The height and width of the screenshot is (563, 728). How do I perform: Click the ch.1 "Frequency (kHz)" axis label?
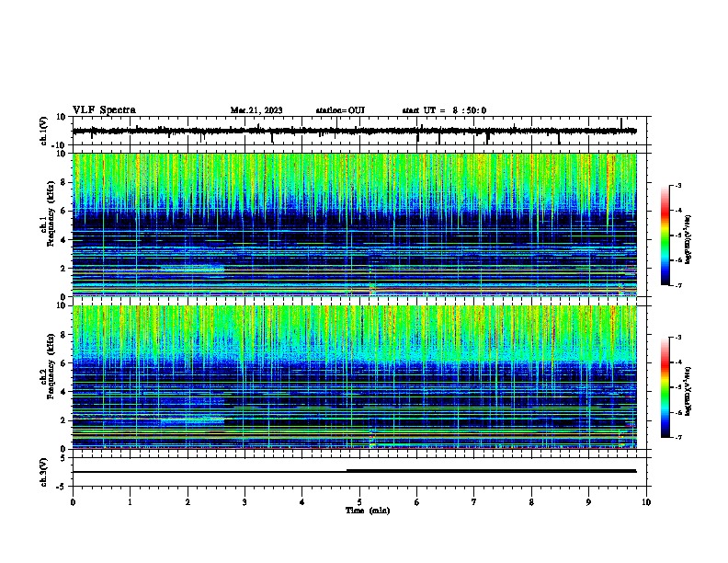coord(51,214)
